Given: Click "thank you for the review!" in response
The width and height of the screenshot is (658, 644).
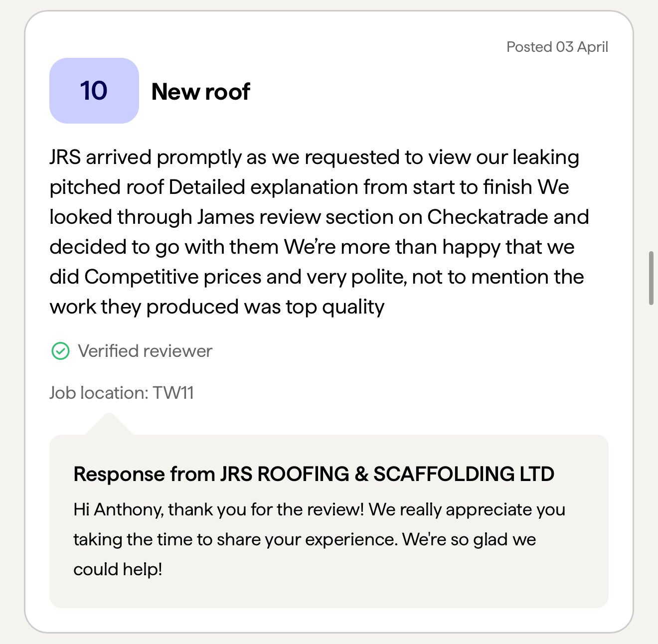Looking at the screenshot, I should point(266,509).
